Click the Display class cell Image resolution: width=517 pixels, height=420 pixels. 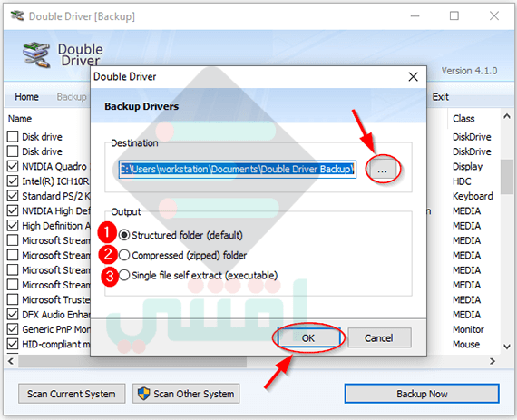tap(467, 167)
